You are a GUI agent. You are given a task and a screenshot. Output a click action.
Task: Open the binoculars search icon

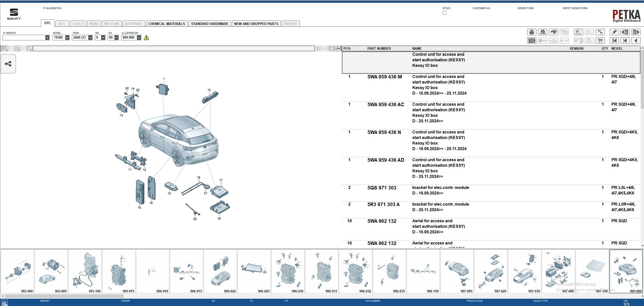(554, 32)
